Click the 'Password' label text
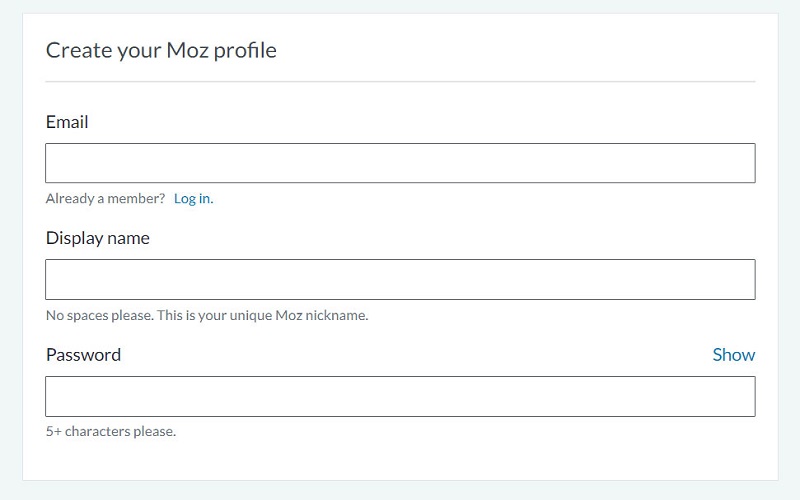This screenshot has height=500, width=800. [83, 355]
